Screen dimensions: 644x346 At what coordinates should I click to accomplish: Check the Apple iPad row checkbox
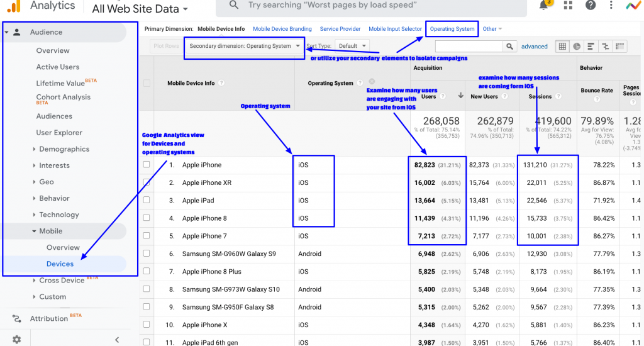coord(147,200)
